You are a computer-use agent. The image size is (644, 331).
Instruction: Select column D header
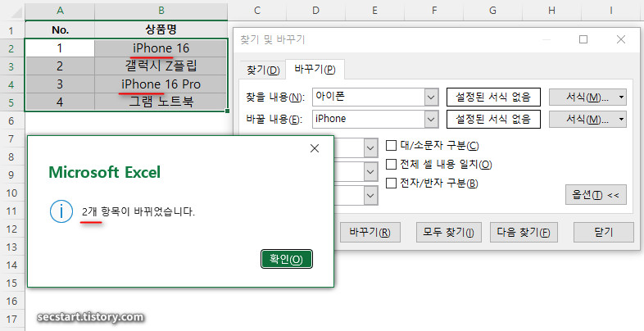[x=315, y=11]
